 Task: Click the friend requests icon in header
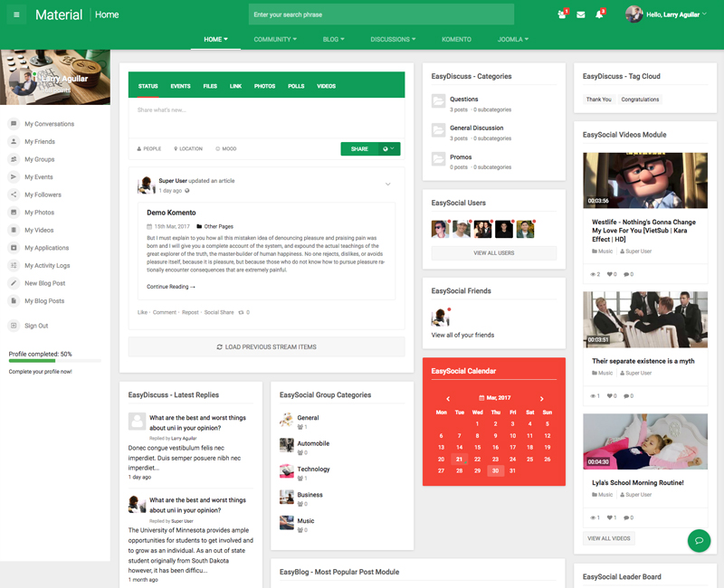point(562,14)
